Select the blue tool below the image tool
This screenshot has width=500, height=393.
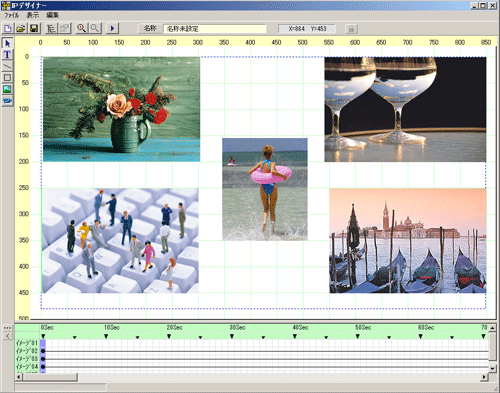point(7,100)
